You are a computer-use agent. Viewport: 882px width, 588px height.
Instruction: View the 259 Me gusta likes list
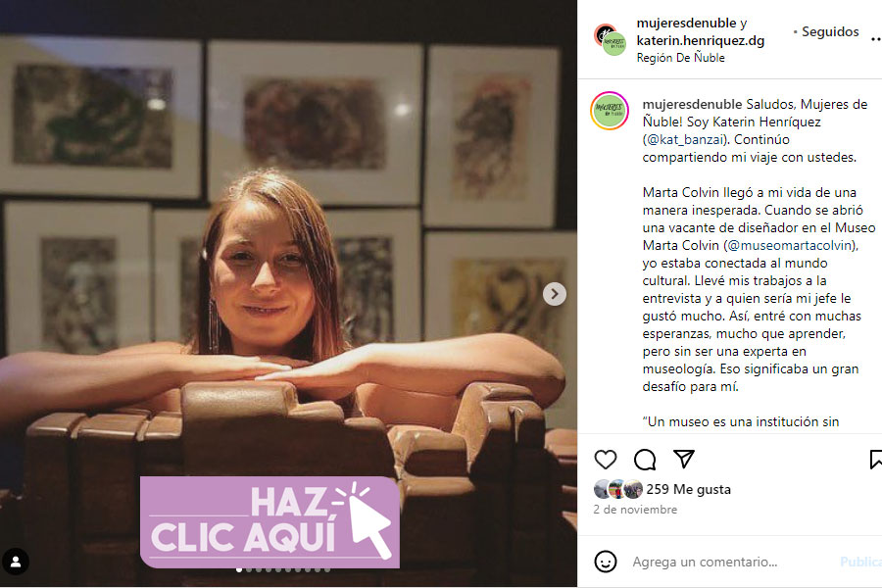pyautogui.click(x=688, y=490)
